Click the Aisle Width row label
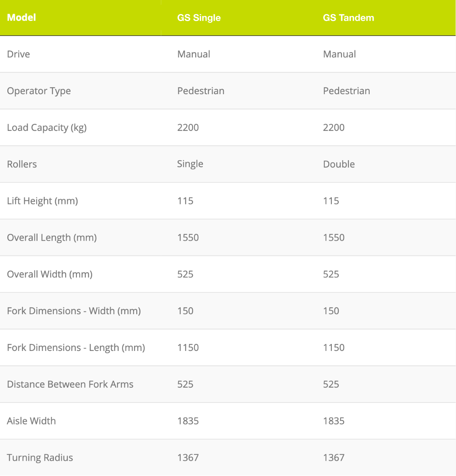The width and height of the screenshot is (456, 476). point(31,421)
